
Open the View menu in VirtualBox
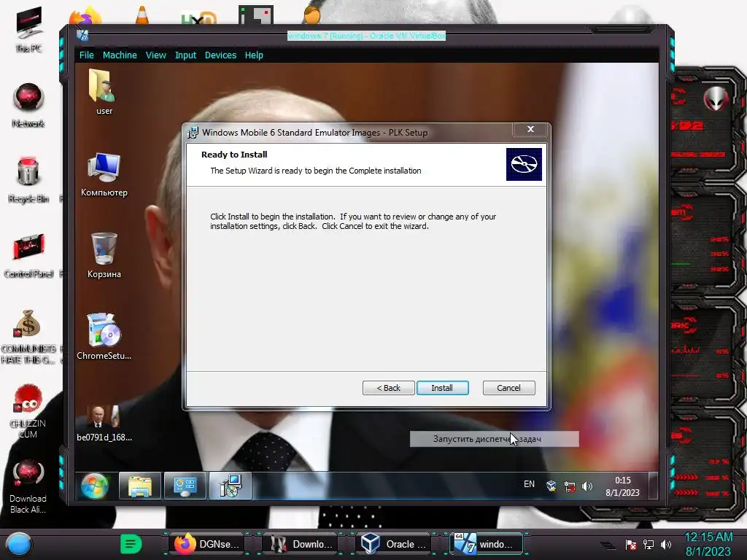(x=156, y=55)
